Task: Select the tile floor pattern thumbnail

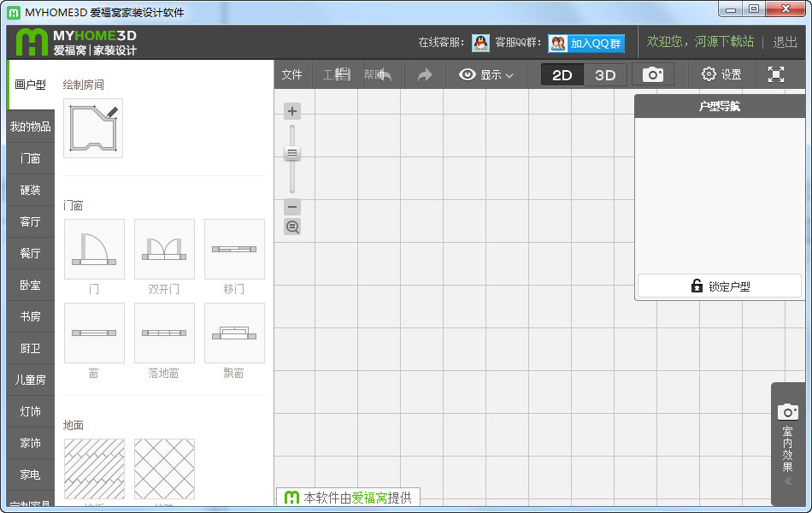Action: [164, 469]
